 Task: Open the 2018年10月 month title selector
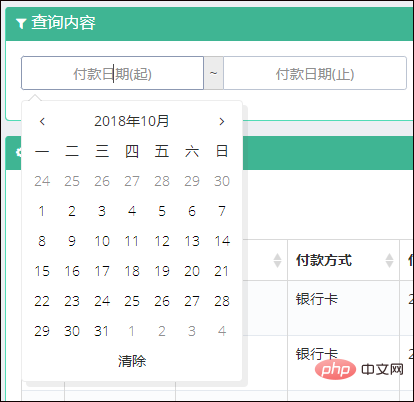tap(132, 121)
